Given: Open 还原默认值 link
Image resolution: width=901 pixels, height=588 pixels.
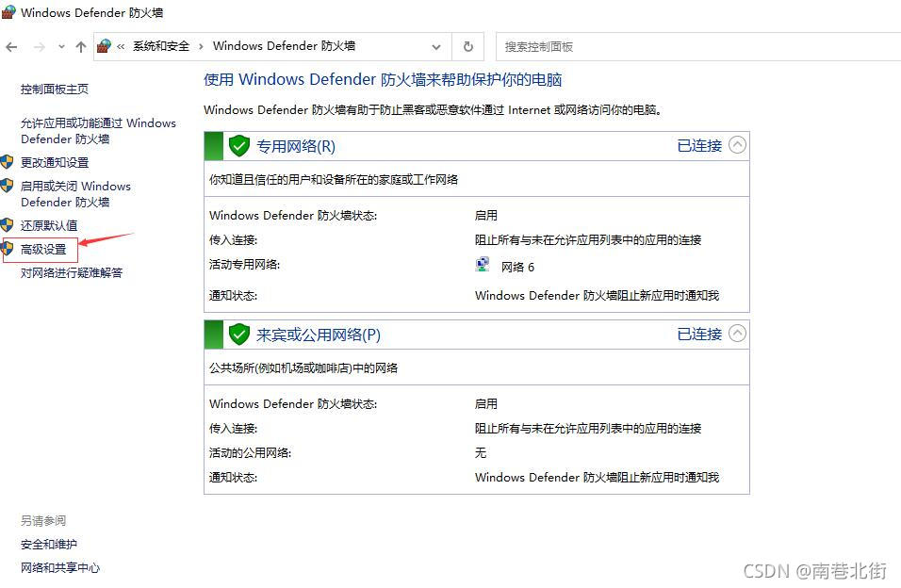Looking at the screenshot, I should [49, 225].
